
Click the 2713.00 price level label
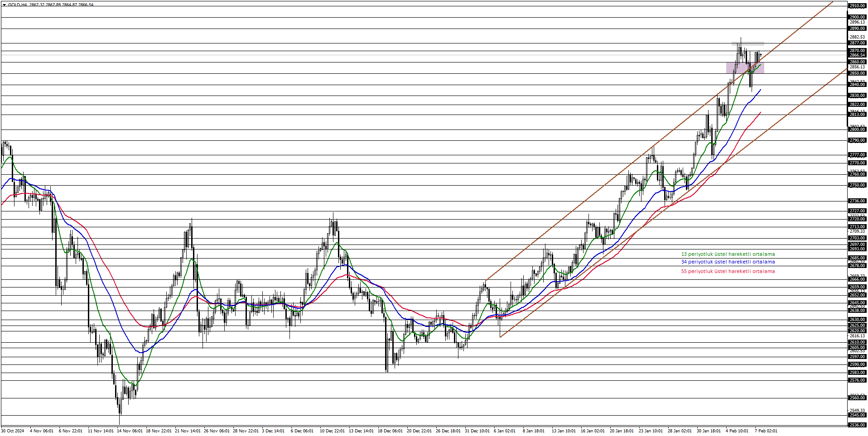[x=857, y=227]
